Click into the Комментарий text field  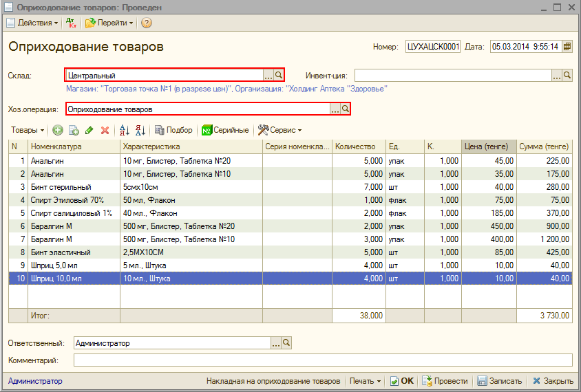point(322,360)
